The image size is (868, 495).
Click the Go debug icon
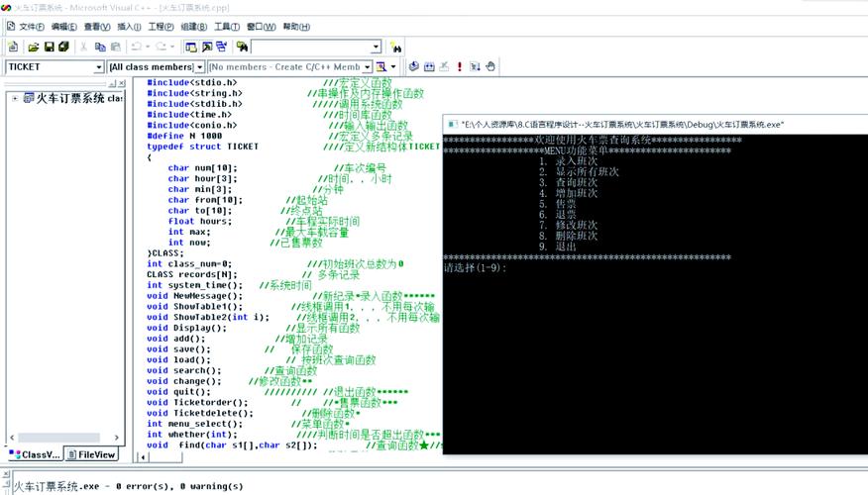click(475, 67)
